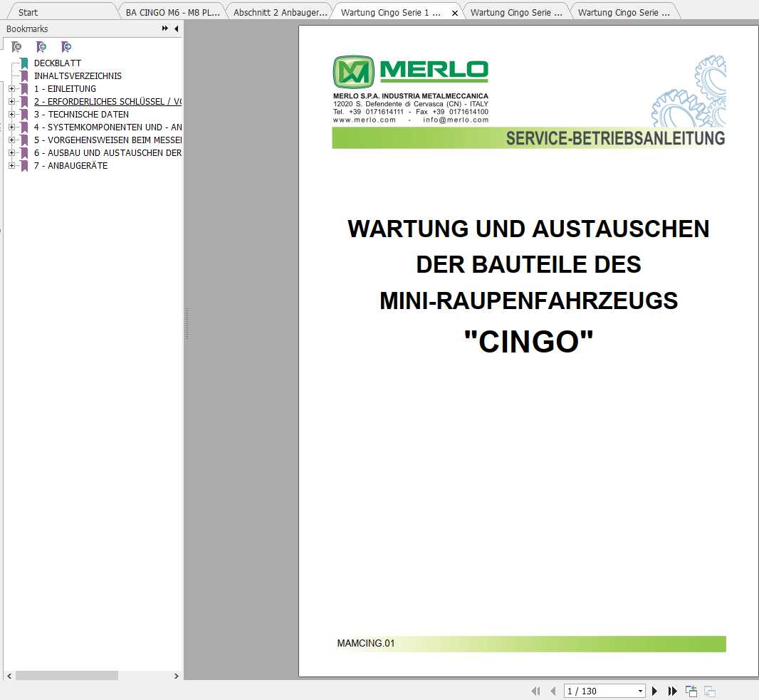Screen dimensions: 759x700
Task: Open the 'Abschnitt 2 Anbauger...' tab
Action: (x=278, y=11)
